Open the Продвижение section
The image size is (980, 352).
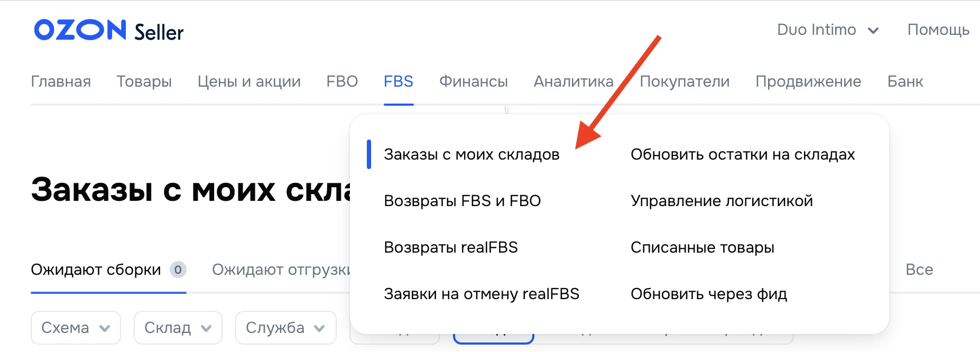click(x=808, y=81)
